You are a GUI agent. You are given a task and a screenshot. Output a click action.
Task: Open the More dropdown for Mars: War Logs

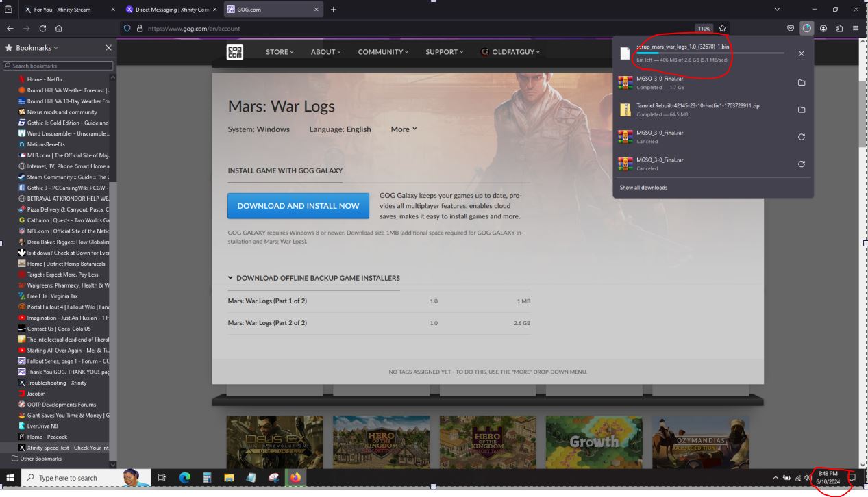(x=404, y=129)
